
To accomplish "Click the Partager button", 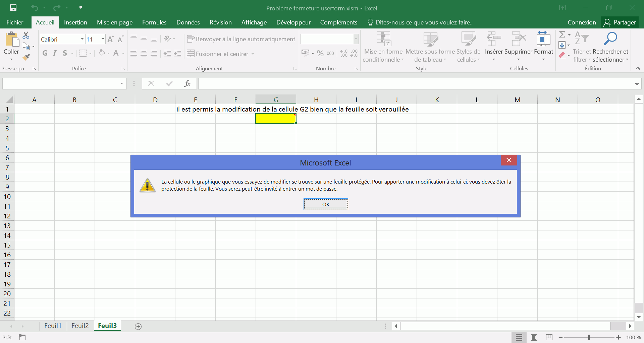I will coord(620,22).
